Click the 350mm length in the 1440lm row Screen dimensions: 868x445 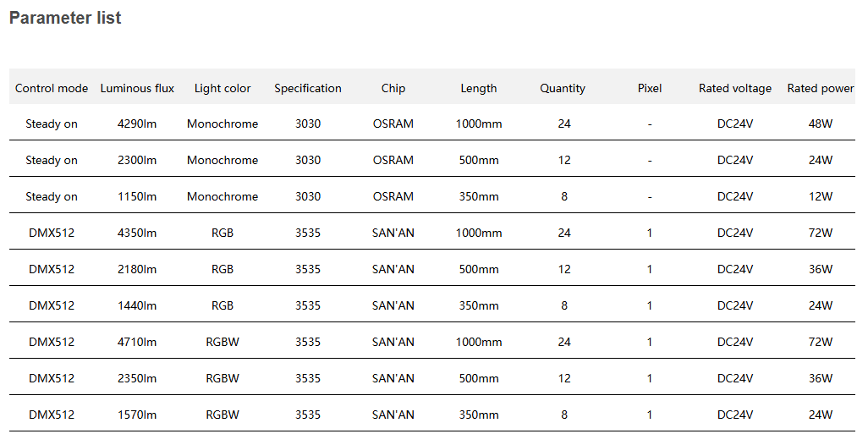coord(479,305)
